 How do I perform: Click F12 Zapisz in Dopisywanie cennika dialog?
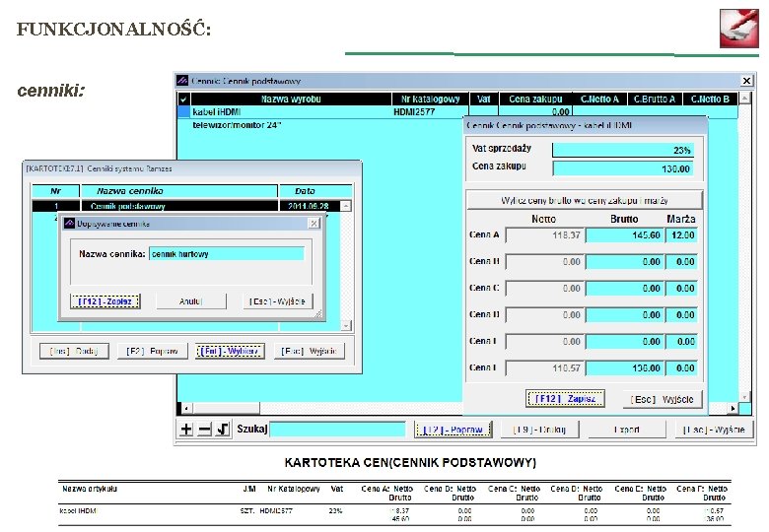[x=105, y=301]
